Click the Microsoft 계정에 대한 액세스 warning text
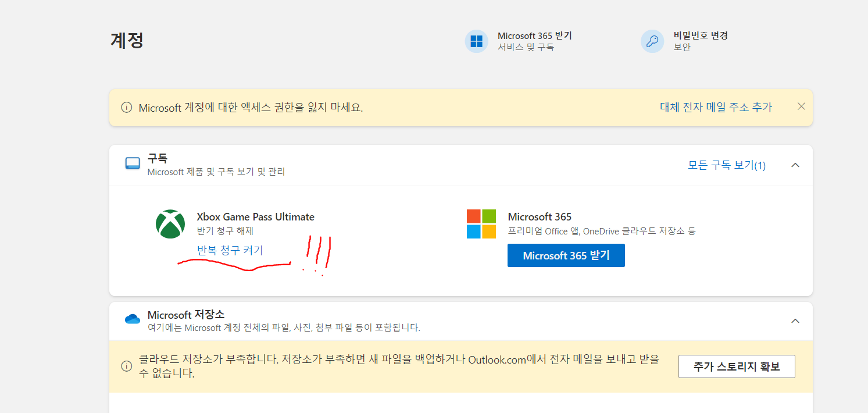Viewport: 868px width, 413px height. coord(251,108)
